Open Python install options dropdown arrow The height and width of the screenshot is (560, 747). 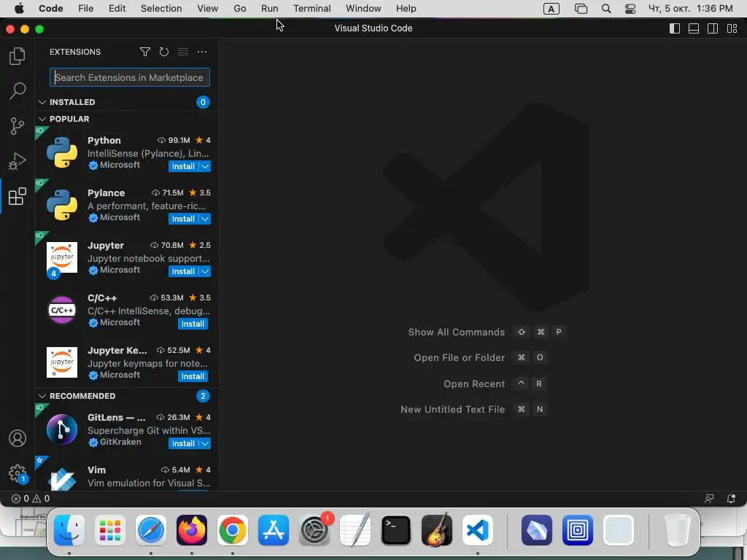coord(205,166)
